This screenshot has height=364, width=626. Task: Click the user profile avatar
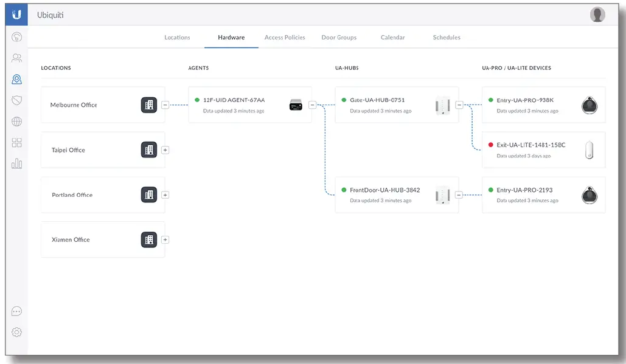[597, 15]
